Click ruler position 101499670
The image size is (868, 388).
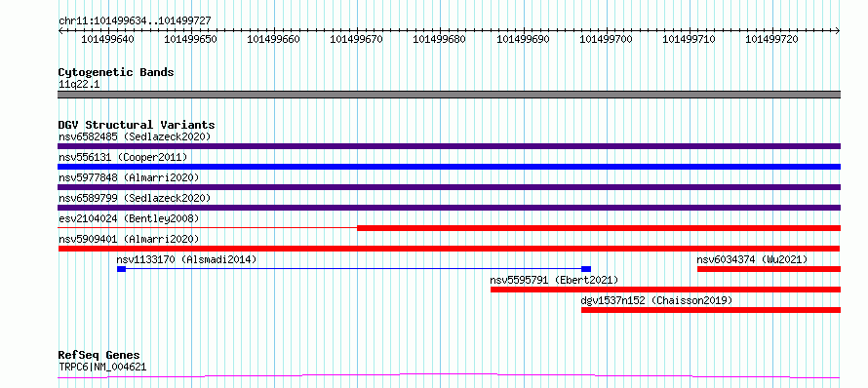point(358,39)
